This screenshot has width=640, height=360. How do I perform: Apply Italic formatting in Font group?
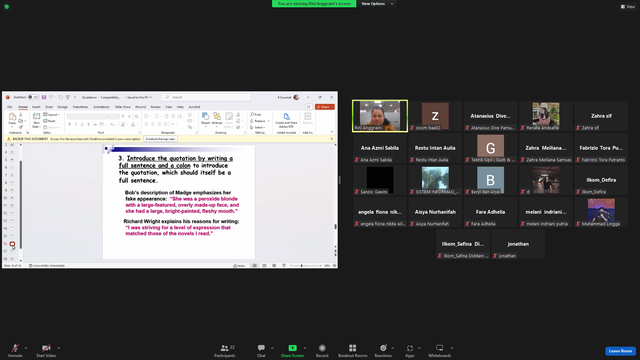click(x=76, y=124)
